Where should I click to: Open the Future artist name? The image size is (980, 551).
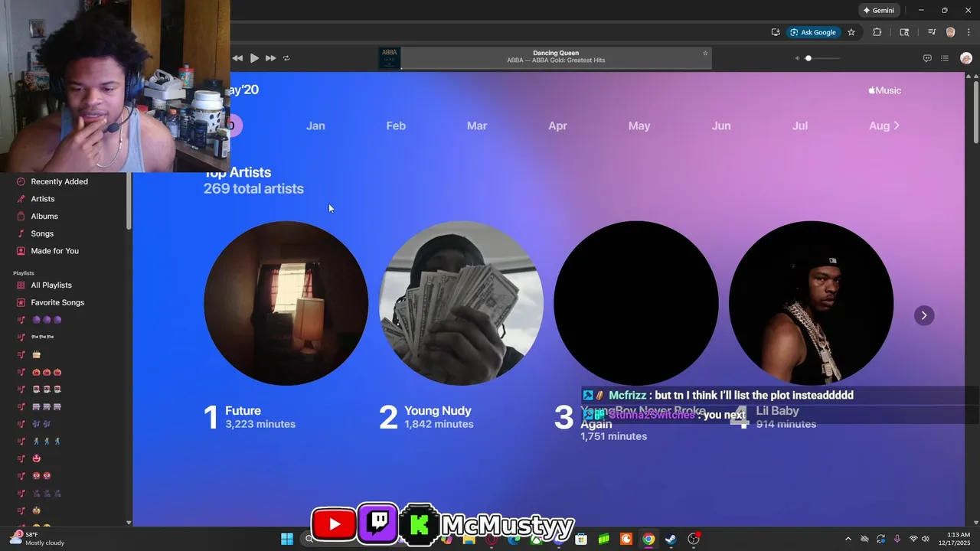[243, 411]
